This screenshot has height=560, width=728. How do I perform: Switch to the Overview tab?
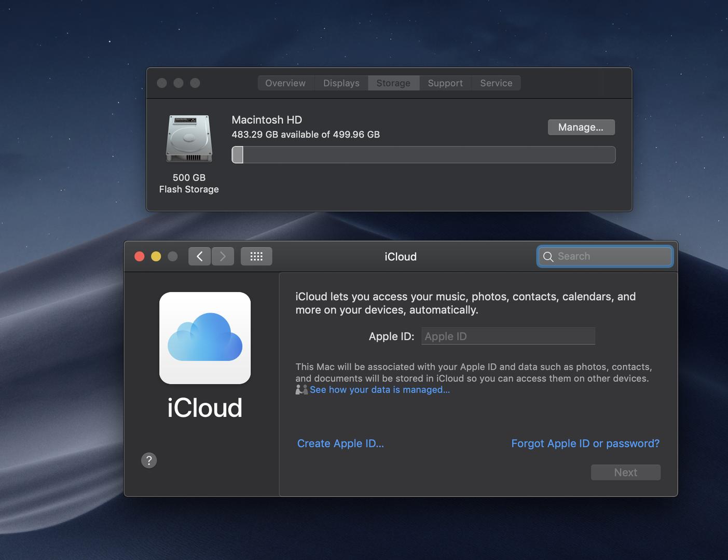(285, 83)
